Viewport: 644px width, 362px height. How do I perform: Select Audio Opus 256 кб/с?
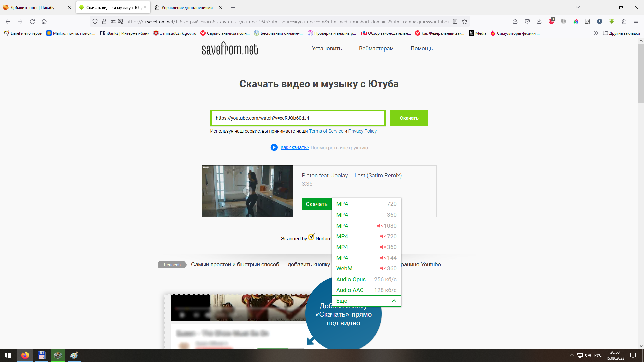tap(367, 279)
